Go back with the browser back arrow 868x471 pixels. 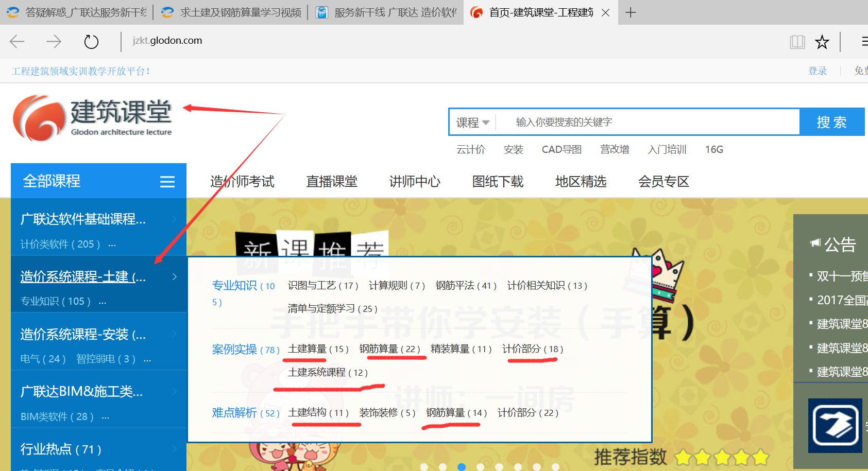[17, 41]
